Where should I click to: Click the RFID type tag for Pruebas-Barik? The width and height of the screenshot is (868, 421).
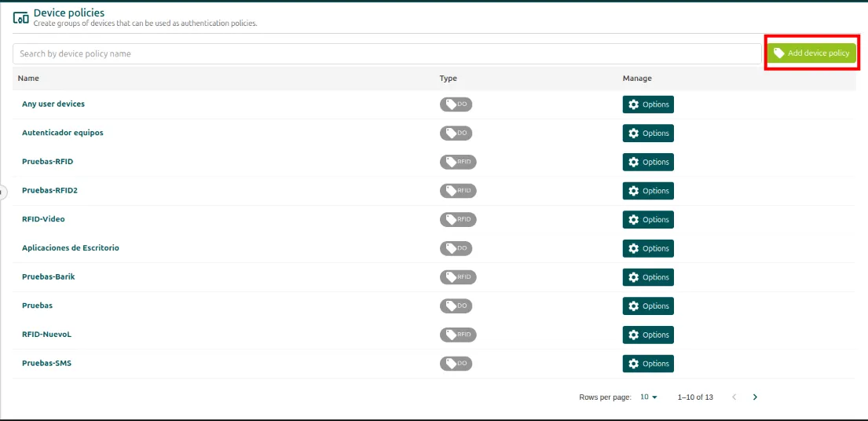459,276
